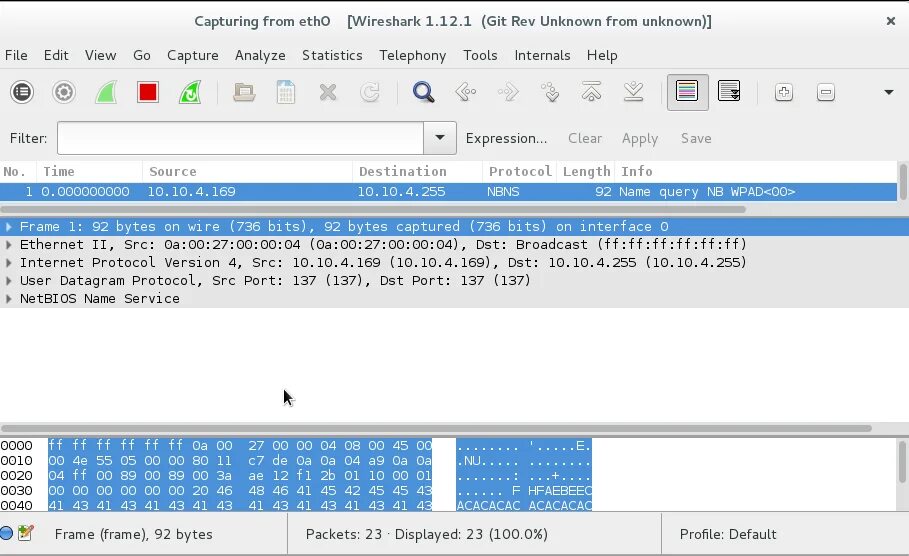Close this capture file X icon
The width and height of the screenshot is (909, 556).
(x=328, y=92)
